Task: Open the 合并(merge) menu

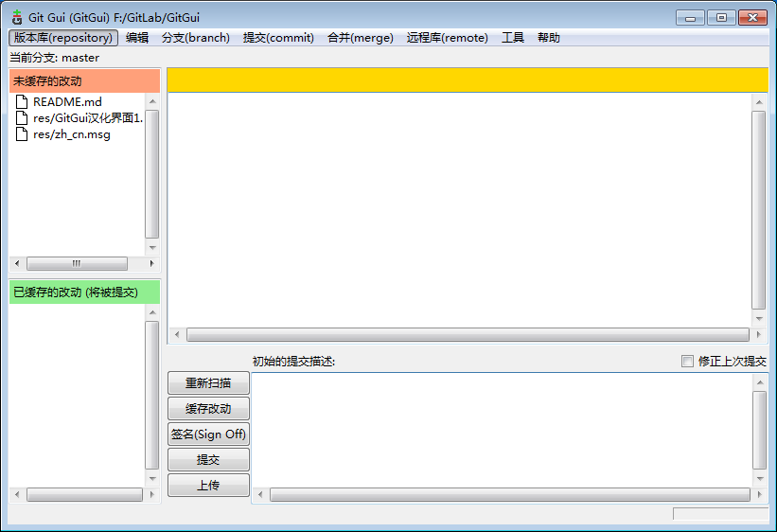Action: click(x=361, y=38)
